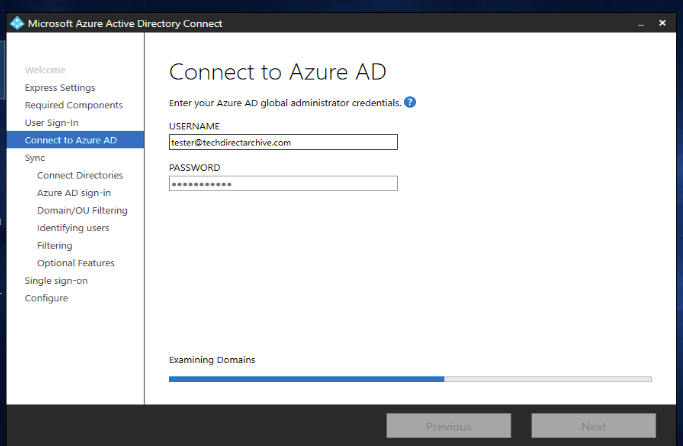Go to Single sign-on step
Screen dimensions: 683x446
(x=56, y=281)
